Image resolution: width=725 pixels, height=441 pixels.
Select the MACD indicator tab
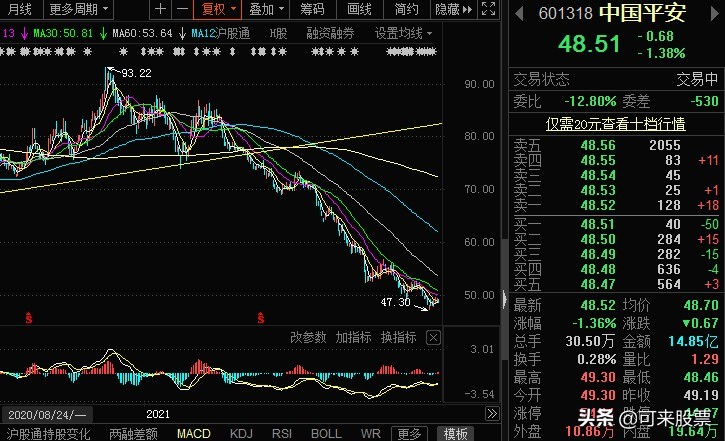click(x=194, y=434)
